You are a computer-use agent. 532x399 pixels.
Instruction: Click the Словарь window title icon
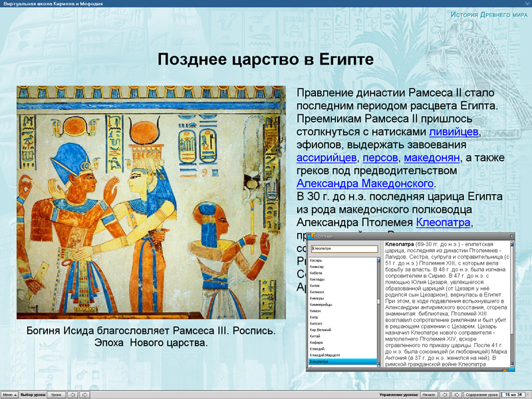coord(311,236)
